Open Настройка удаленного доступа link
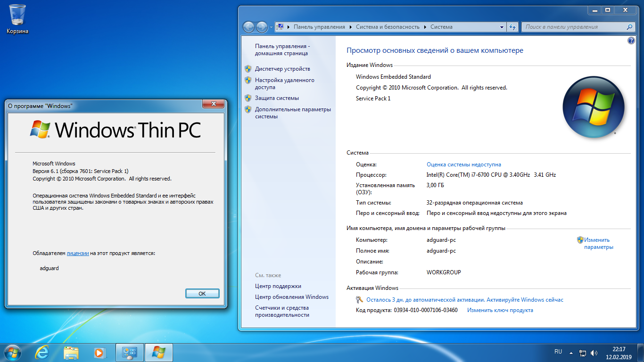 tap(284, 83)
